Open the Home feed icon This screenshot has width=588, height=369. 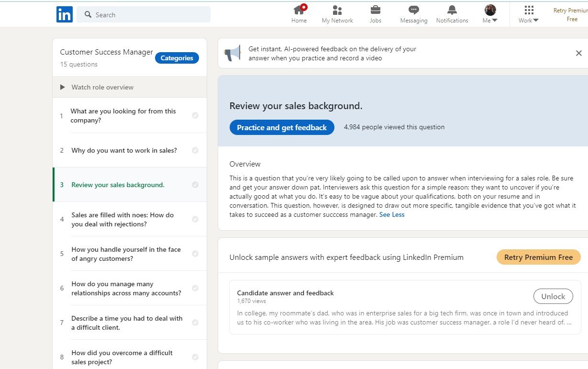pyautogui.click(x=299, y=10)
